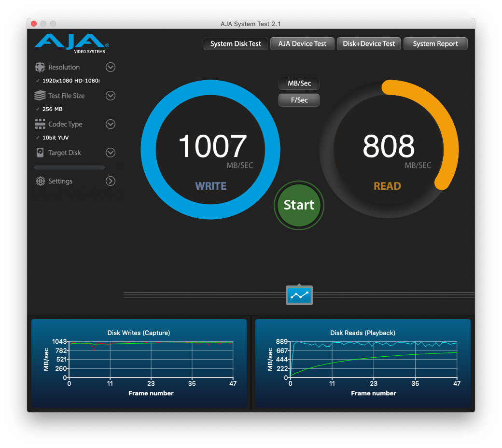Open the System Report tab
The image size is (502, 448).
pos(435,44)
